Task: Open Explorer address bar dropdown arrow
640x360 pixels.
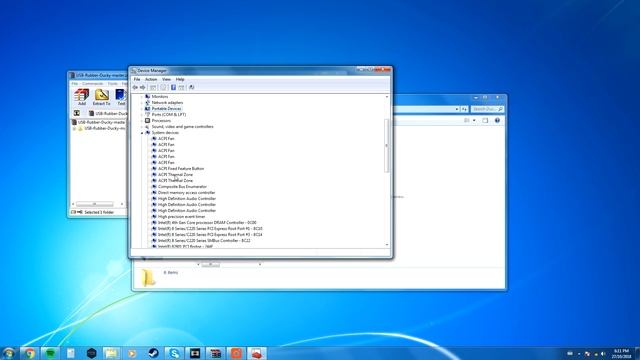Action: click(x=456, y=109)
